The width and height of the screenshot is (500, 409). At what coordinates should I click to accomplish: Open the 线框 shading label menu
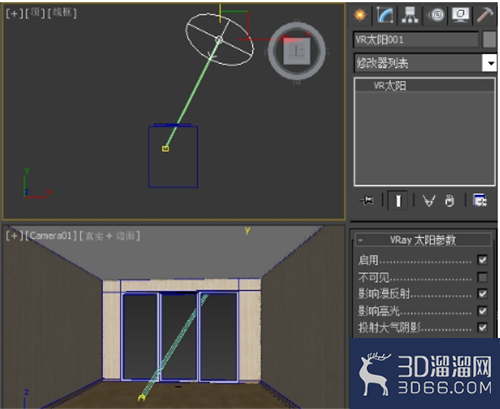point(62,13)
